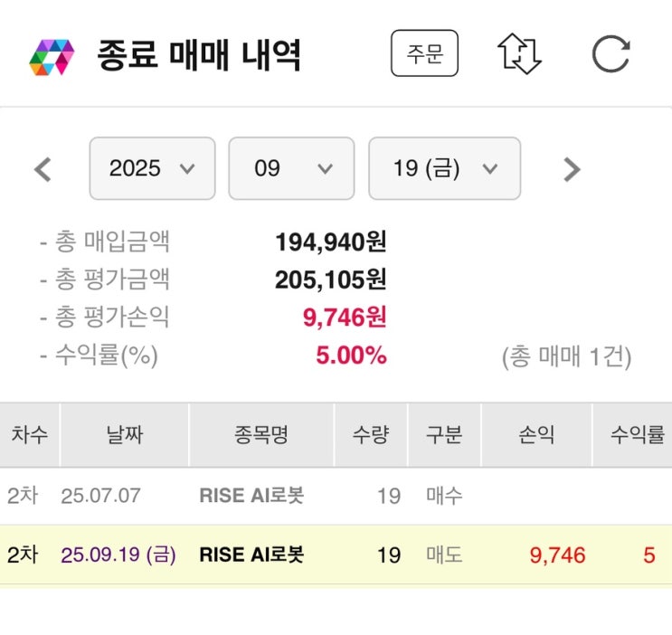Click the 종목명 column header
Viewport: 672px width, 635px height.
(261, 435)
